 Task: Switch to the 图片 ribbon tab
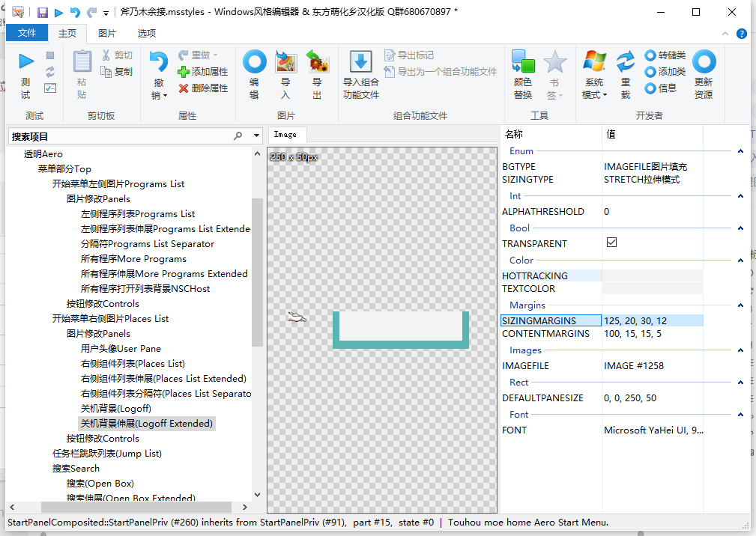pyautogui.click(x=105, y=33)
